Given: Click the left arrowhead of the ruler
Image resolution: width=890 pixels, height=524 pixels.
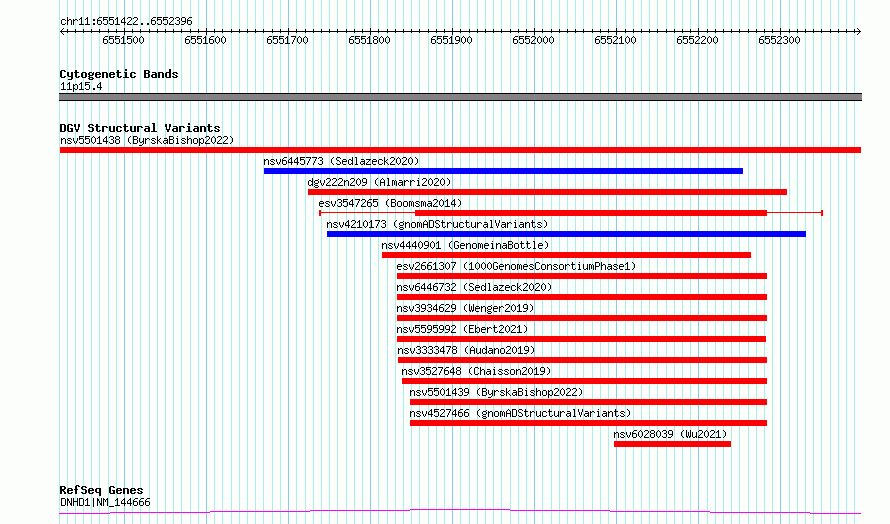Looking at the screenshot, I should (62, 32).
